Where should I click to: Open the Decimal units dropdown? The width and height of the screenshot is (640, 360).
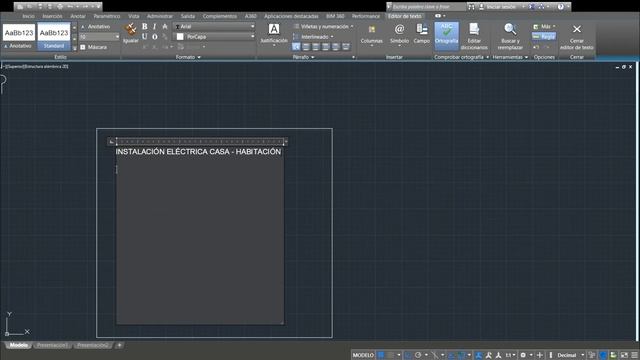click(571, 355)
